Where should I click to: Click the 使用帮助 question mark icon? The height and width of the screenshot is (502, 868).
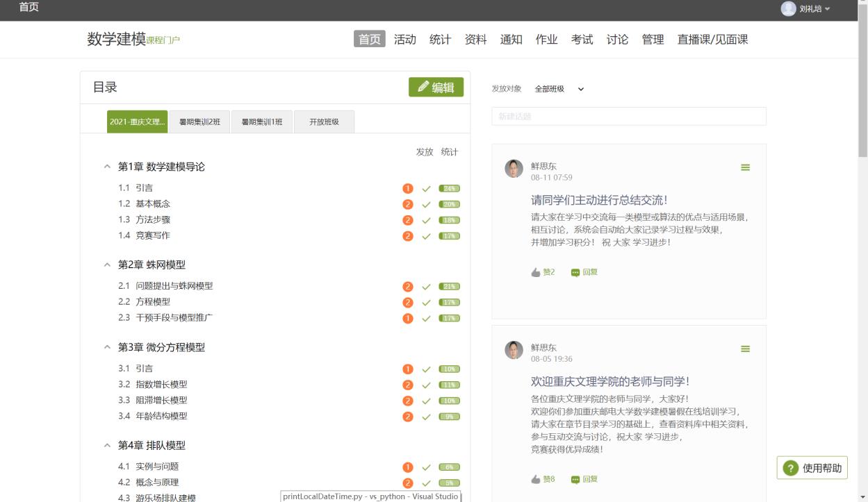[791, 468]
